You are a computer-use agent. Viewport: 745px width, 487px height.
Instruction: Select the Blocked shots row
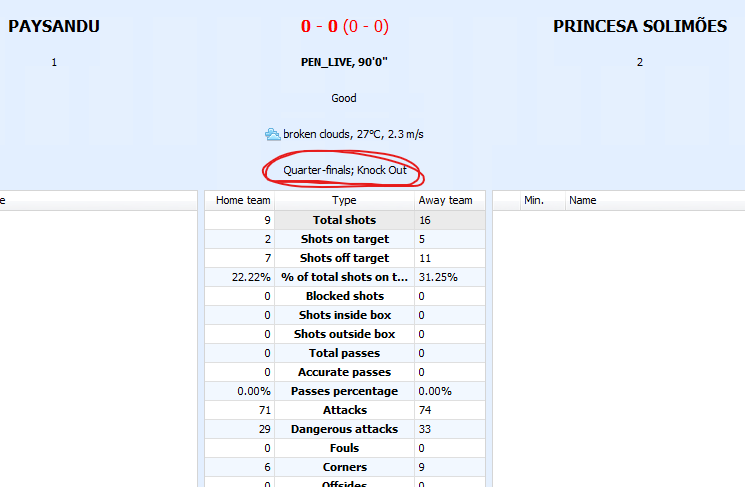pyautogui.click(x=345, y=296)
